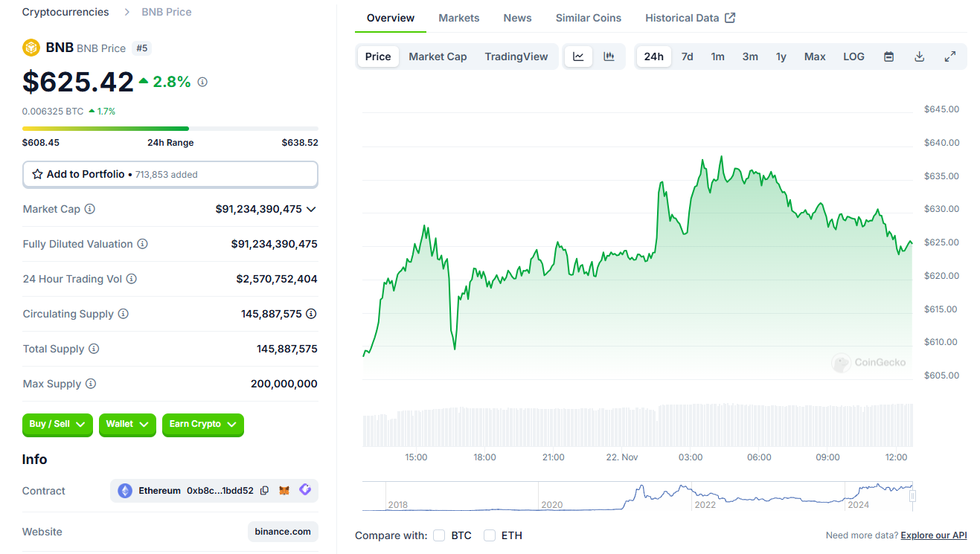Select the 1m time range
Viewport: 980px width, 554px height.
[x=718, y=57]
